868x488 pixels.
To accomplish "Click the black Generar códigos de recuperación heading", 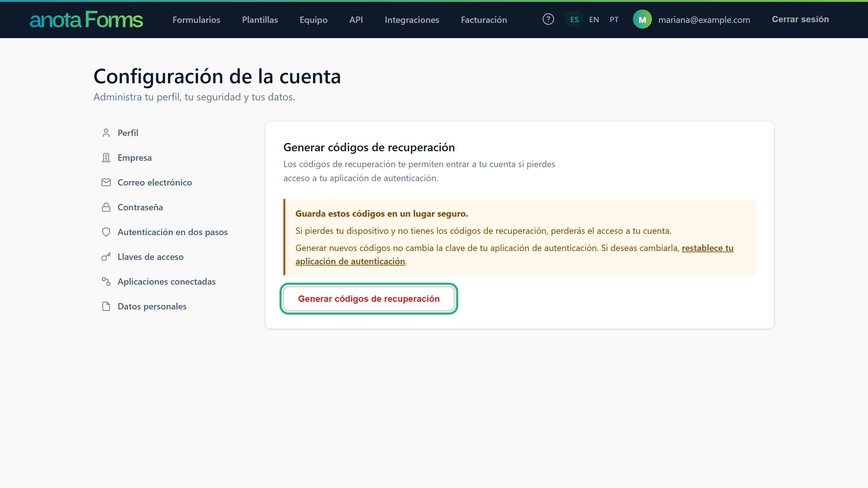I will pyautogui.click(x=369, y=147).
